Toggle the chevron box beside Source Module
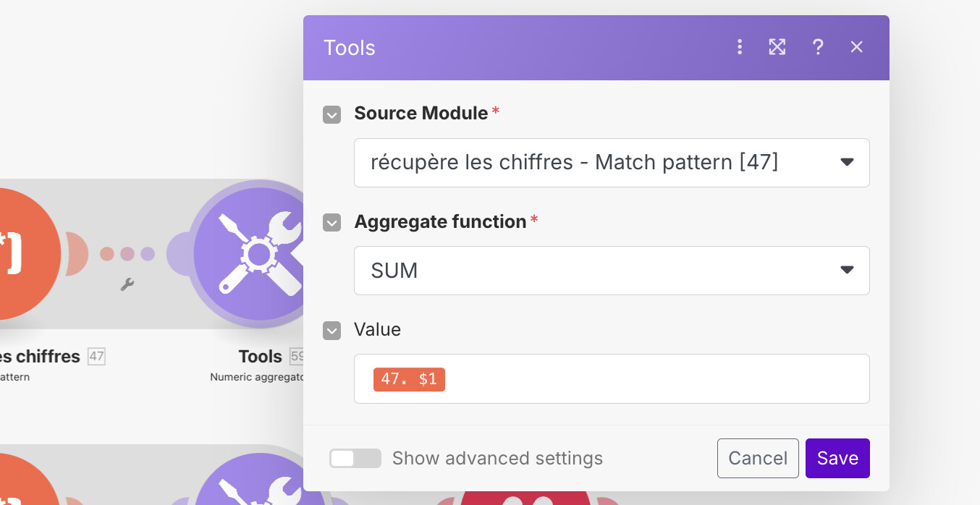This screenshot has height=505, width=980. tap(331, 114)
